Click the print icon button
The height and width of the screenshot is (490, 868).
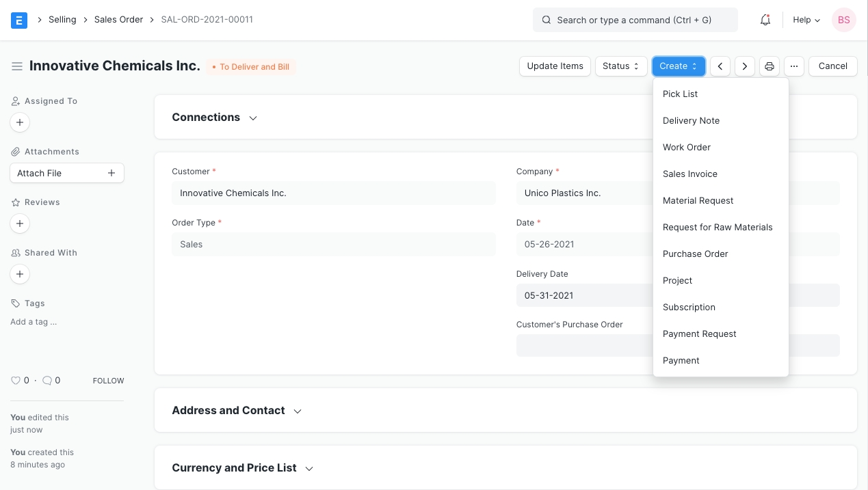(770, 66)
